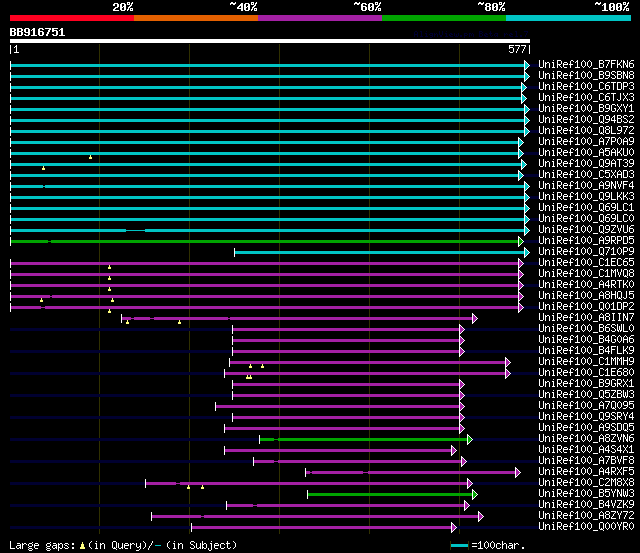Click the UniRef100_Q9LKK3 label
The height and width of the screenshot is (553, 640).
586,197
